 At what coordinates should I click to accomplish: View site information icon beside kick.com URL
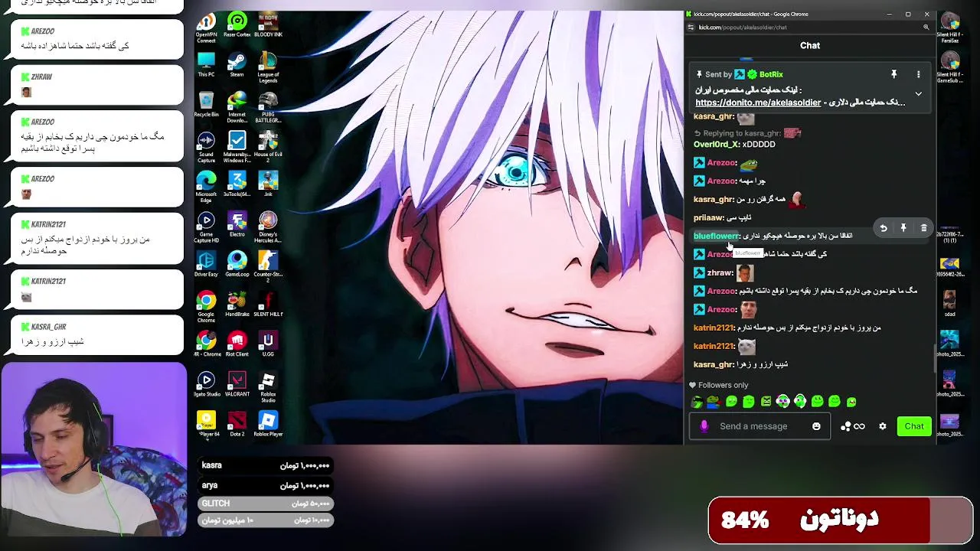click(691, 27)
